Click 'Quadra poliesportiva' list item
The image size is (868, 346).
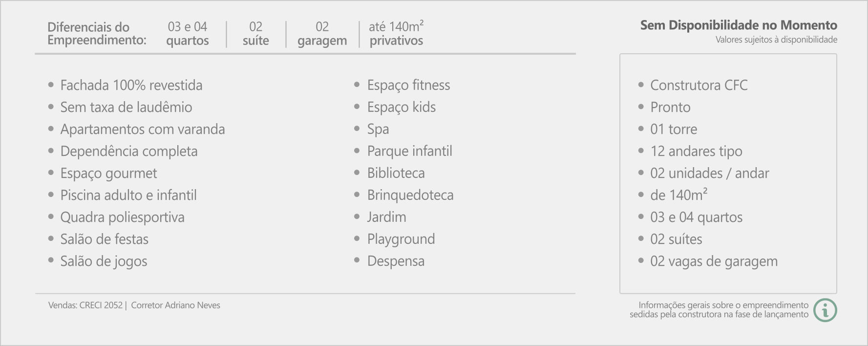pos(123,217)
